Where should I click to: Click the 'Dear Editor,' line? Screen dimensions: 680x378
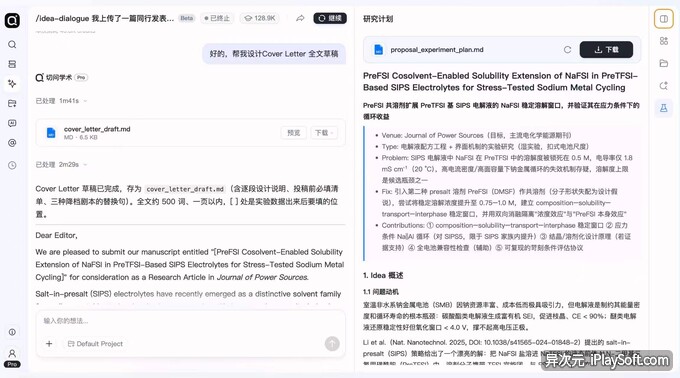56,235
